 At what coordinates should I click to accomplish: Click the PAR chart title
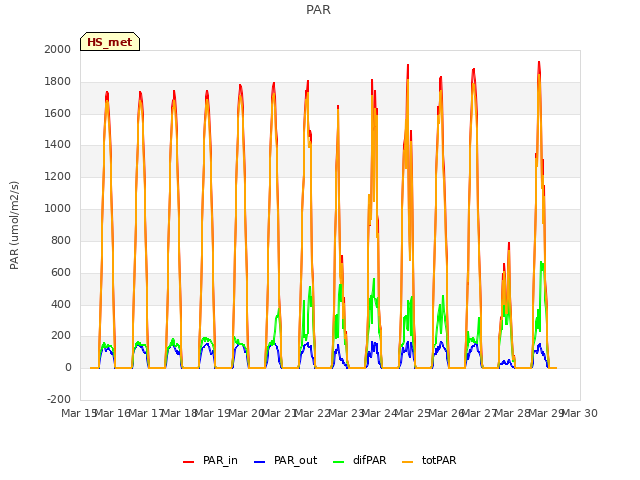coord(318,10)
